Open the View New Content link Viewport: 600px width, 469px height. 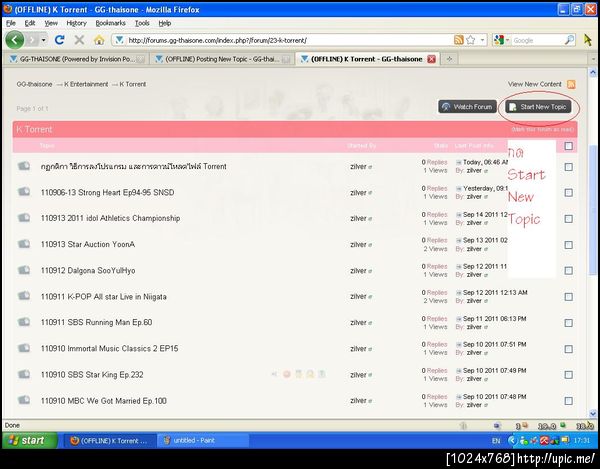tap(535, 84)
